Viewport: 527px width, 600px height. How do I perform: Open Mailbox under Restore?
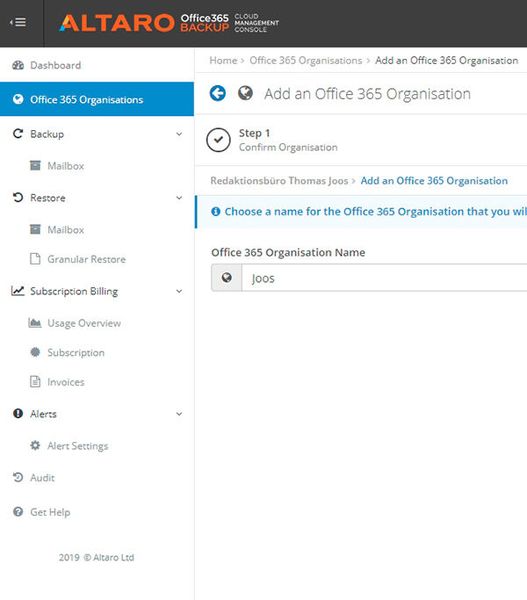click(x=65, y=230)
